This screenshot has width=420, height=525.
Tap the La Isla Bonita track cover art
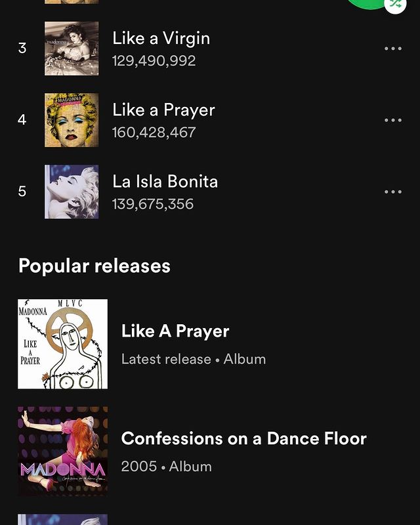click(72, 192)
